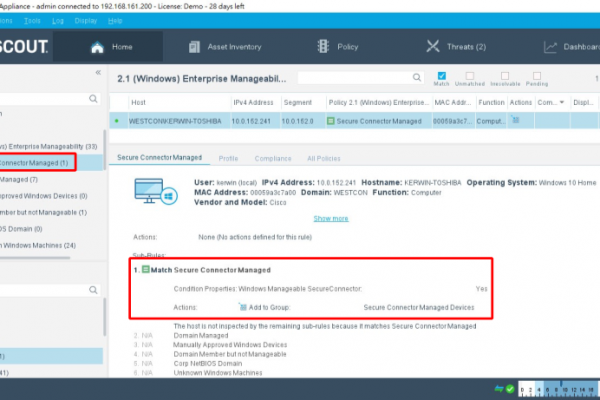Toggle the Pending checkbox
600x400 pixels.
537,75
